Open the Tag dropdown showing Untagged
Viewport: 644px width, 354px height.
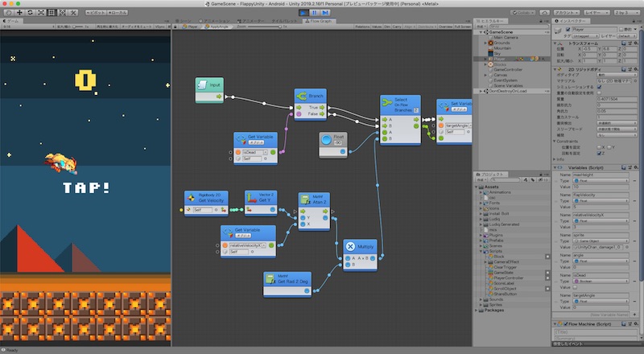[586, 36]
